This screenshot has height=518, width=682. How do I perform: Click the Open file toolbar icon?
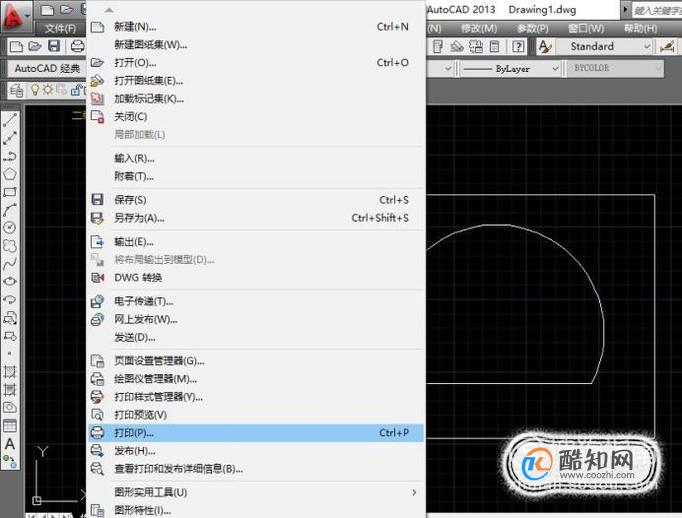pos(35,46)
